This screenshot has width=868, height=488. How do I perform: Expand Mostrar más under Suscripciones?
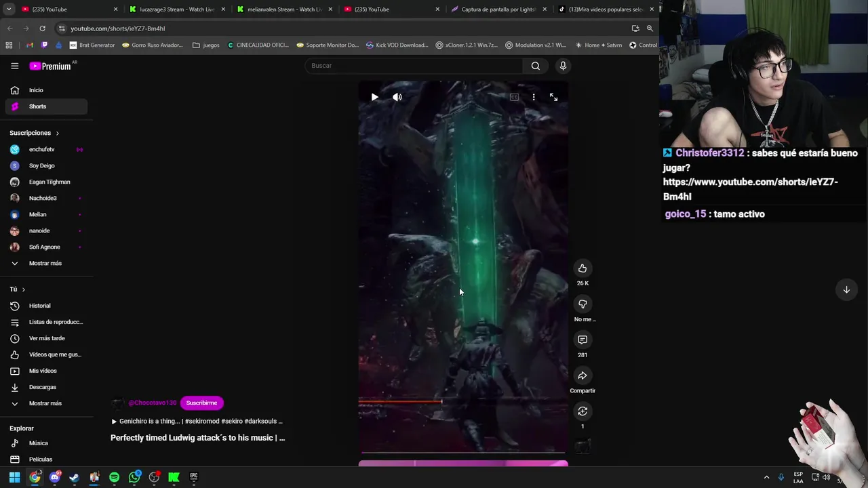click(46, 263)
